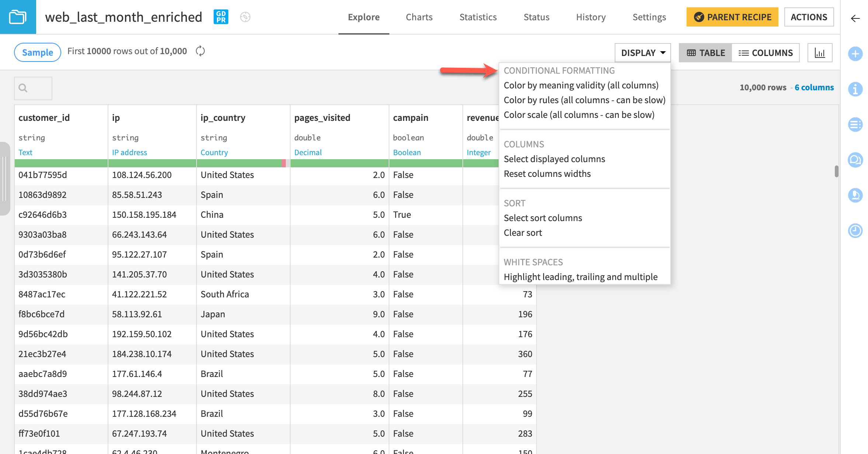Open the ip_country column header menu
The image size is (868, 454).
223,118
